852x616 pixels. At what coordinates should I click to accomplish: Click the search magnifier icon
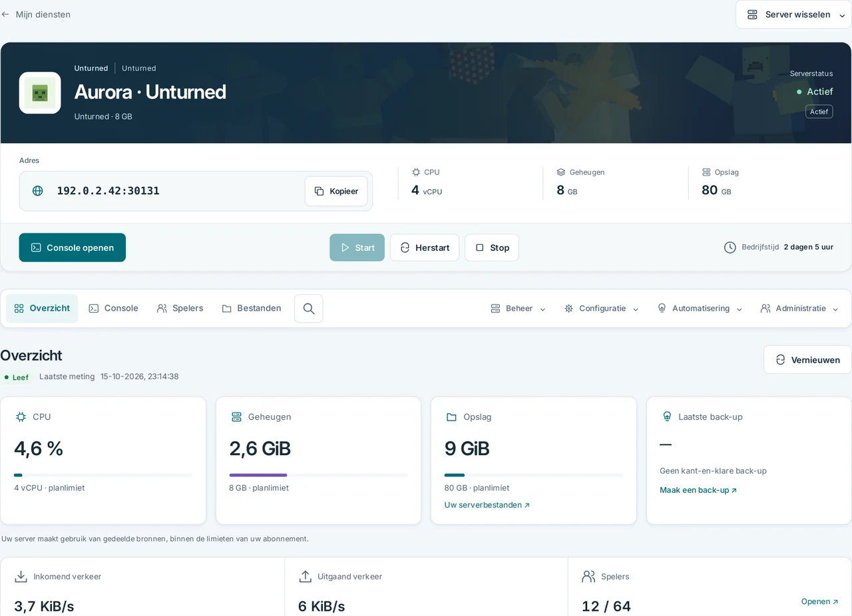coord(309,309)
